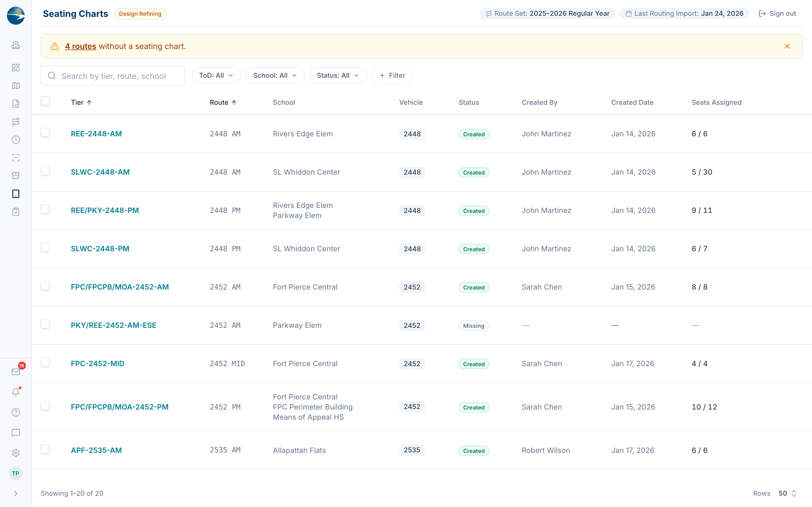
Task: Select the REE-2448-AM row checkbox
Action: pyautogui.click(x=45, y=132)
